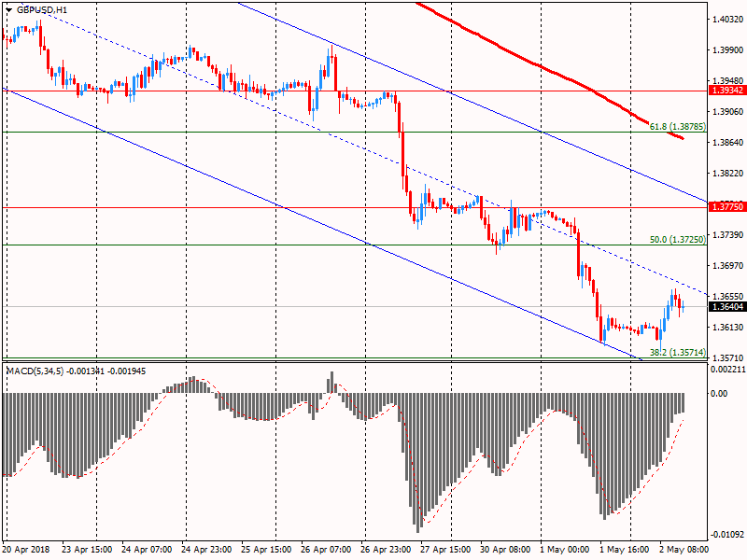Click the 0.00 level on MACD scale
This screenshot has height=560, width=747.
click(x=718, y=393)
